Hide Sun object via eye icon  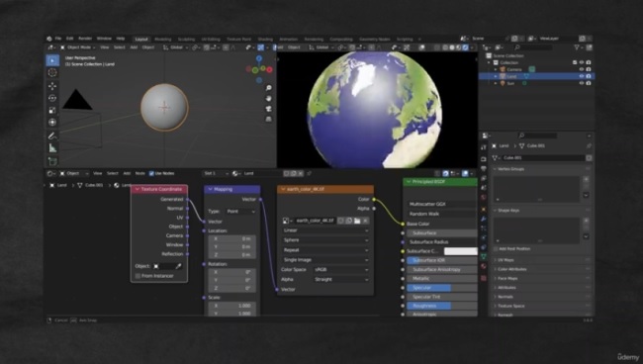pyautogui.click(x=581, y=83)
